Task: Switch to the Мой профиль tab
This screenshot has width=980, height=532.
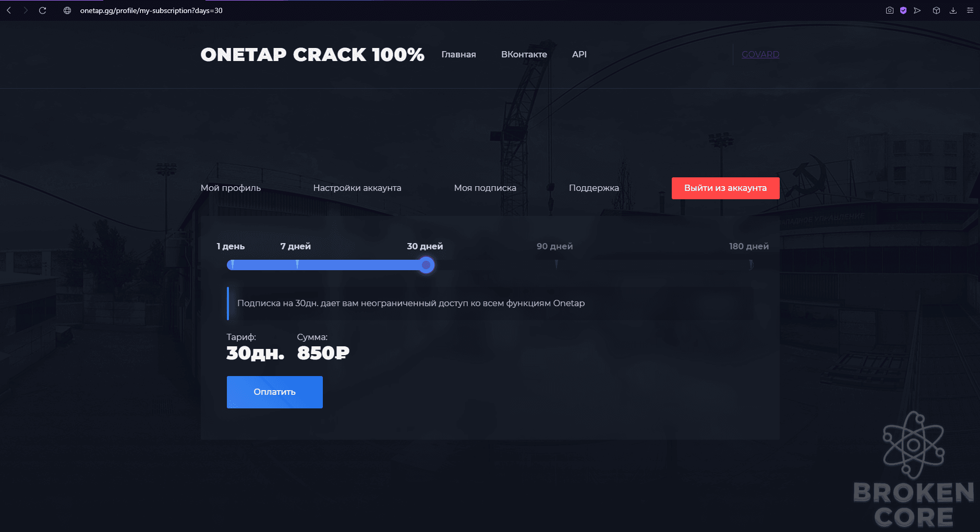Action: (x=231, y=188)
